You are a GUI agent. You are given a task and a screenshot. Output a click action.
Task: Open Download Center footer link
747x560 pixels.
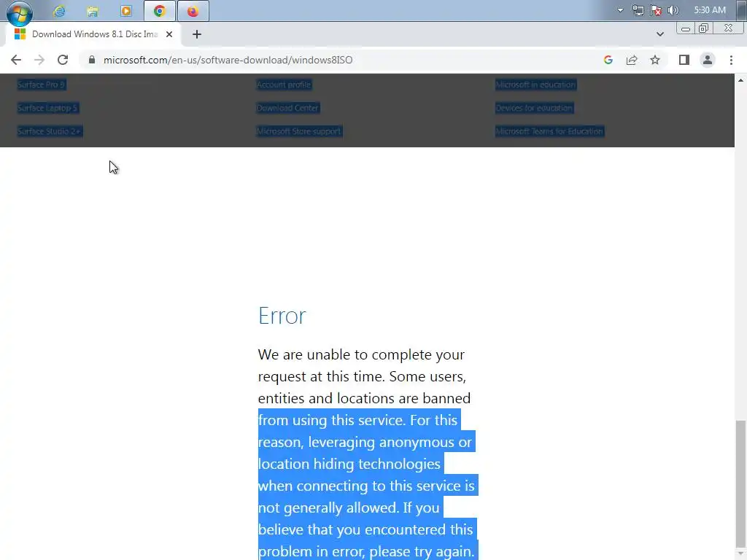point(287,108)
